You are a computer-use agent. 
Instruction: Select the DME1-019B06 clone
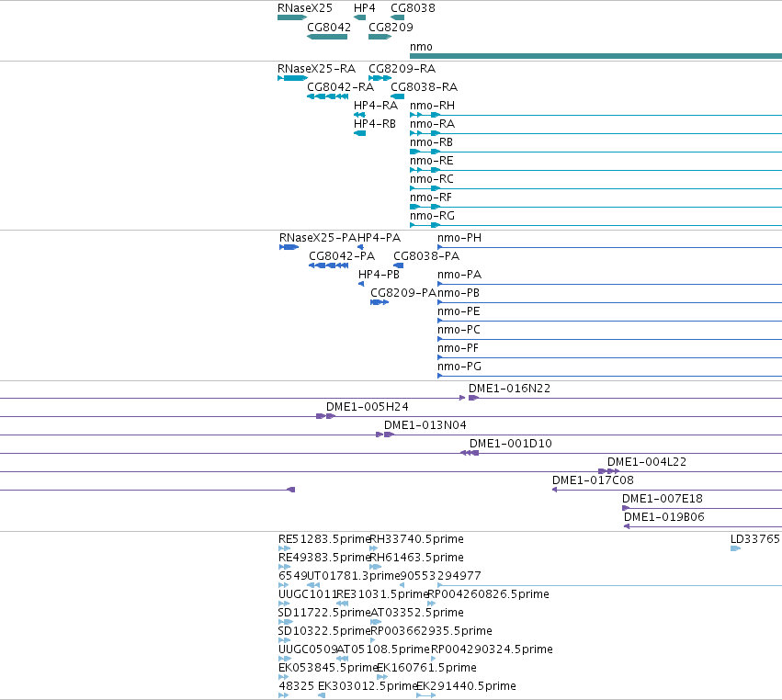(703, 526)
